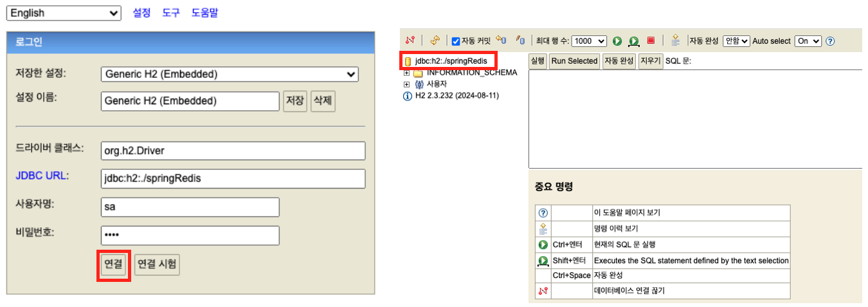The height and width of the screenshot is (307, 868).
Task: Click the INFORMATION_SCHEMA folder icon
Action: (418, 73)
